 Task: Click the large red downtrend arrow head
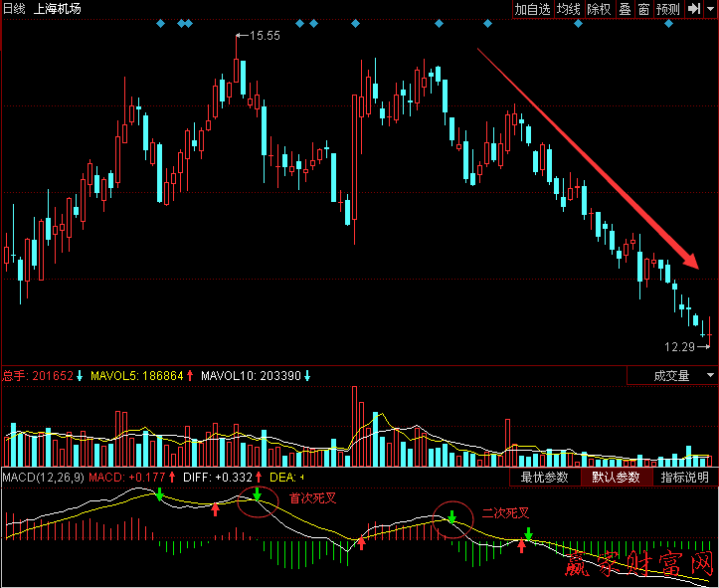click(691, 261)
